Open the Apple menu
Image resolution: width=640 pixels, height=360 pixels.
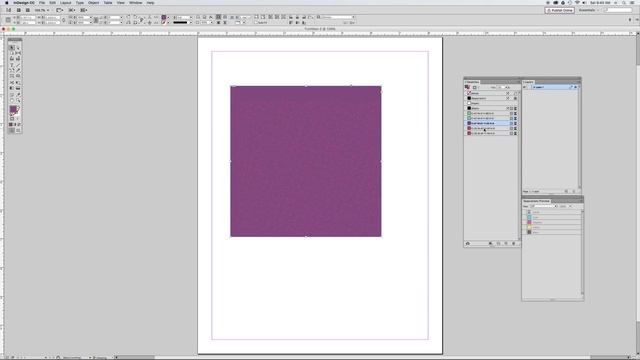click(x=7, y=2)
